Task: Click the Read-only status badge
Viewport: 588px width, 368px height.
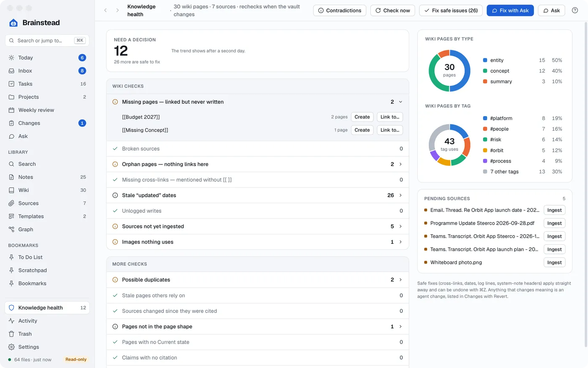Action: click(x=76, y=360)
